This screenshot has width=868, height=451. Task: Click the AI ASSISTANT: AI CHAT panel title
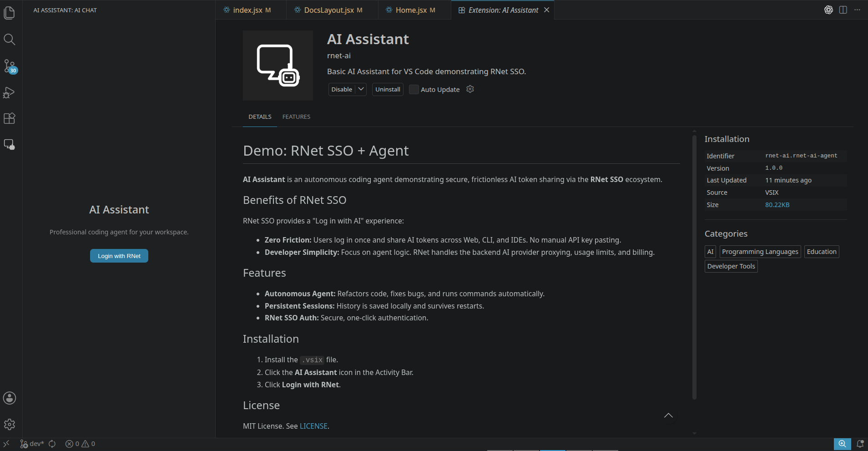click(65, 10)
